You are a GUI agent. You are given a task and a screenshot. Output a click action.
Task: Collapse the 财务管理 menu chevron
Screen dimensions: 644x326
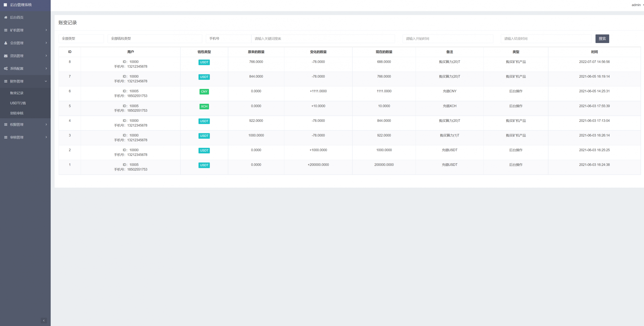click(x=46, y=81)
